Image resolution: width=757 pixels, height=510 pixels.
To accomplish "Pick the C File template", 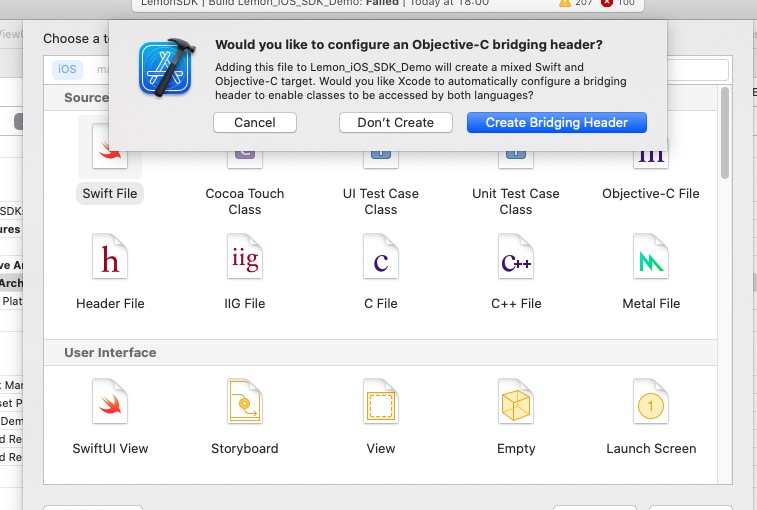I will [x=381, y=262].
